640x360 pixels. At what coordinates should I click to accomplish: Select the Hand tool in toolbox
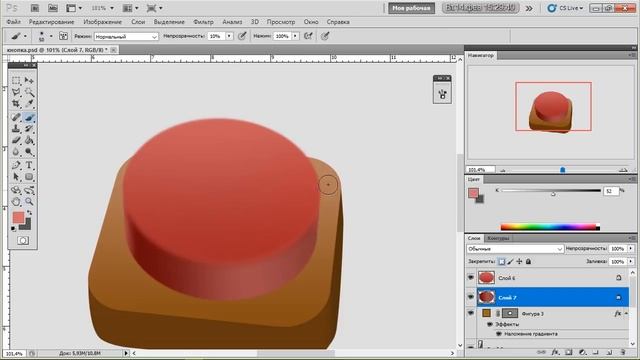[x=16, y=202]
